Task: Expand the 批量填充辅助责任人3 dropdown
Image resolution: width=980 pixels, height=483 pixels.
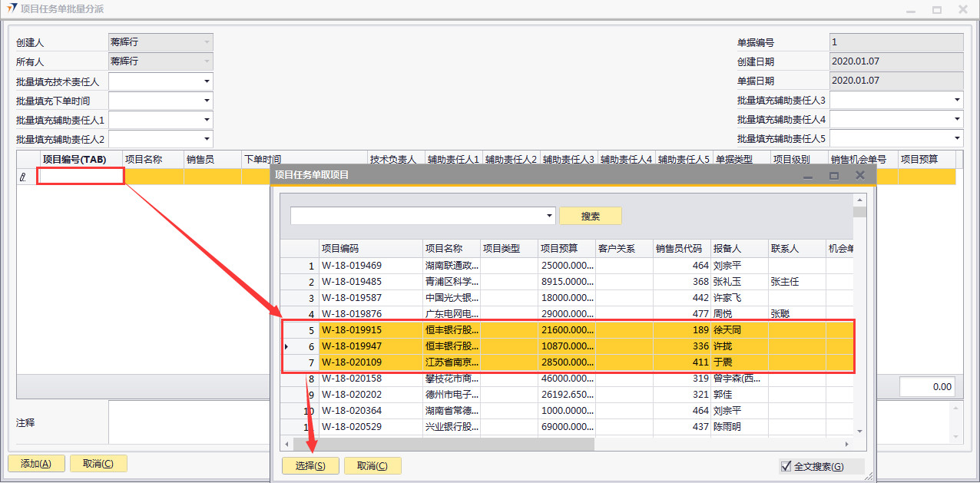Action: point(956,100)
